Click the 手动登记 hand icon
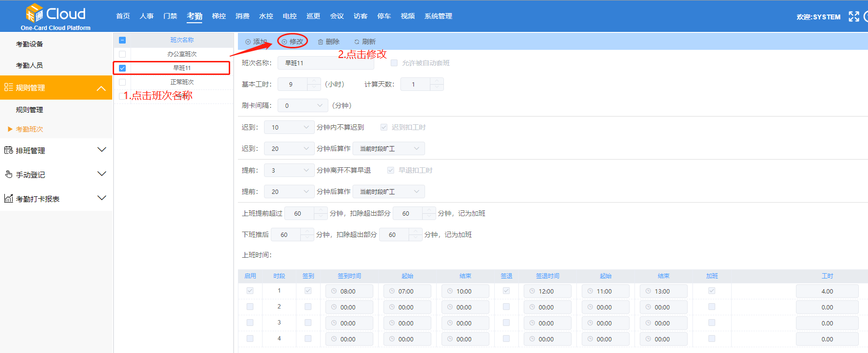868x353 pixels. point(9,175)
